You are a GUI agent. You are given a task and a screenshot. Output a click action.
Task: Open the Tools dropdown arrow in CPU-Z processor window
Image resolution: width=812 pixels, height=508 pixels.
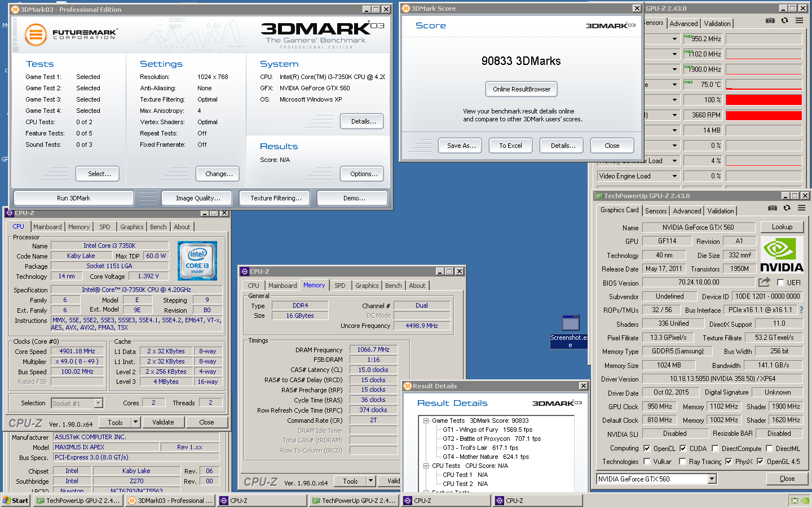[135, 422]
